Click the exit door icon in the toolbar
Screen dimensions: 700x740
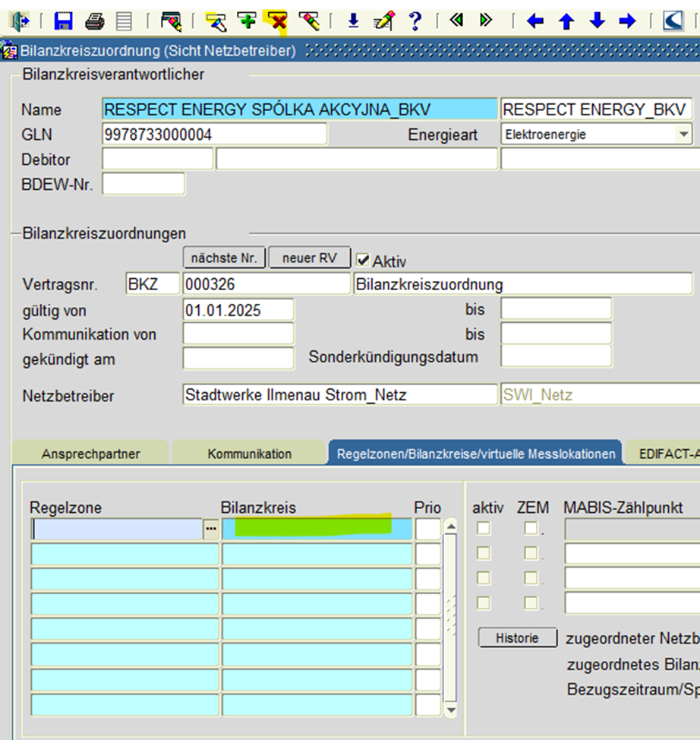point(18,21)
